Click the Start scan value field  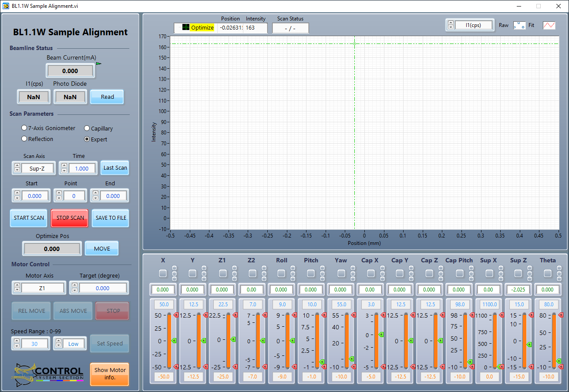(x=35, y=196)
